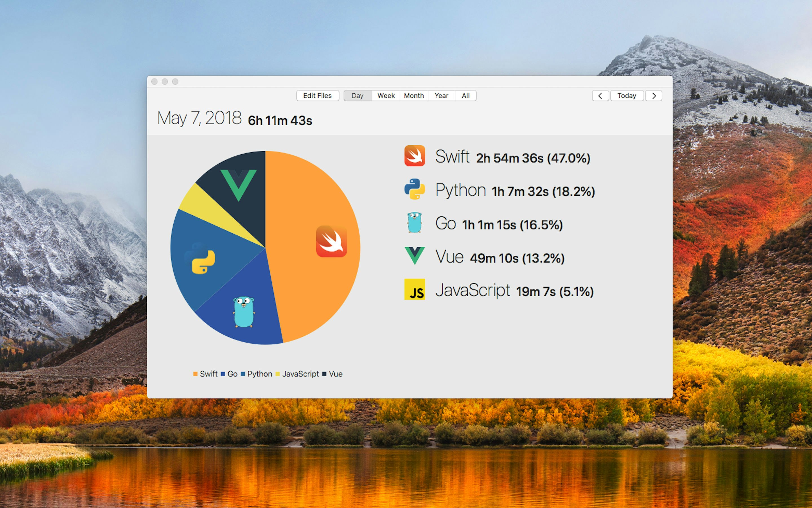The image size is (812, 508).
Task: Click the Python legend swatch
Action: point(243,374)
